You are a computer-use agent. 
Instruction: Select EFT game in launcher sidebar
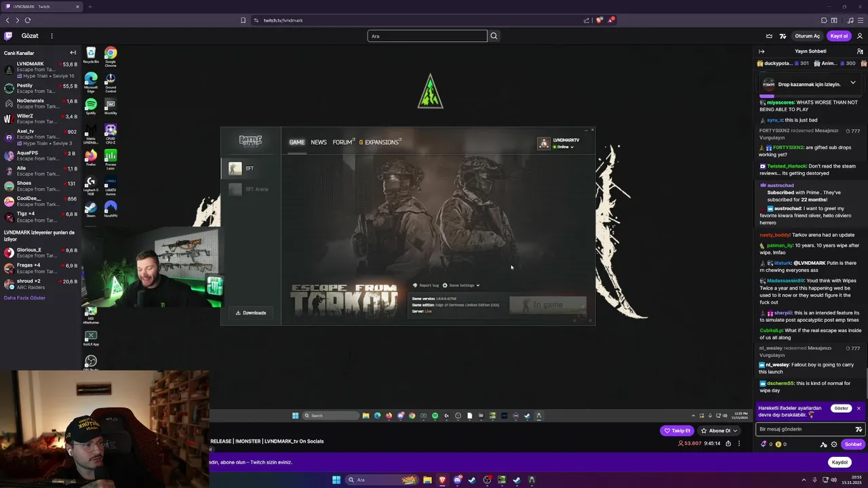tap(251, 168)
